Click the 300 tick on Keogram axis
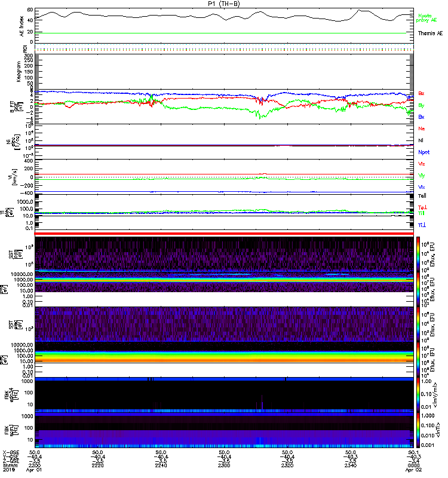The height and width of the screenshot is (478, 448). pos(29,56)
